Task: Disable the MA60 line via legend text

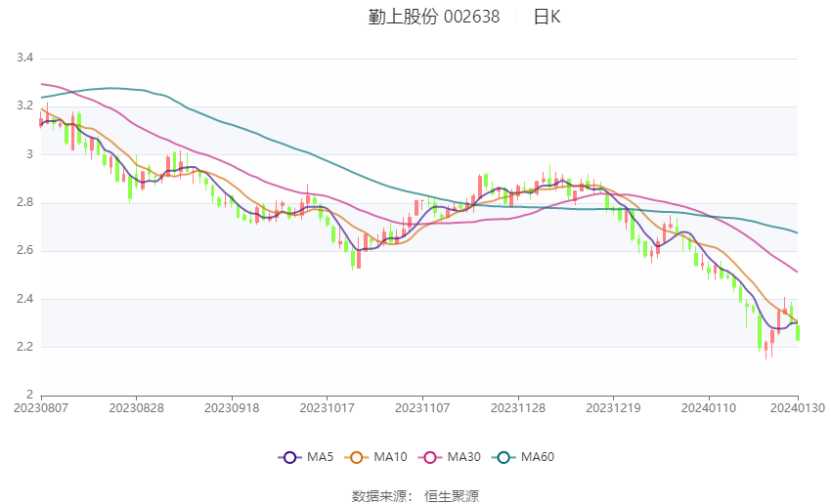Action: pyautogui.click(x=538, y=456)
